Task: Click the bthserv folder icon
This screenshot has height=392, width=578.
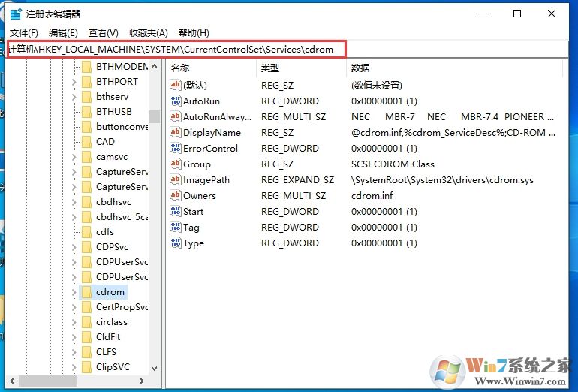Action: 86,97
